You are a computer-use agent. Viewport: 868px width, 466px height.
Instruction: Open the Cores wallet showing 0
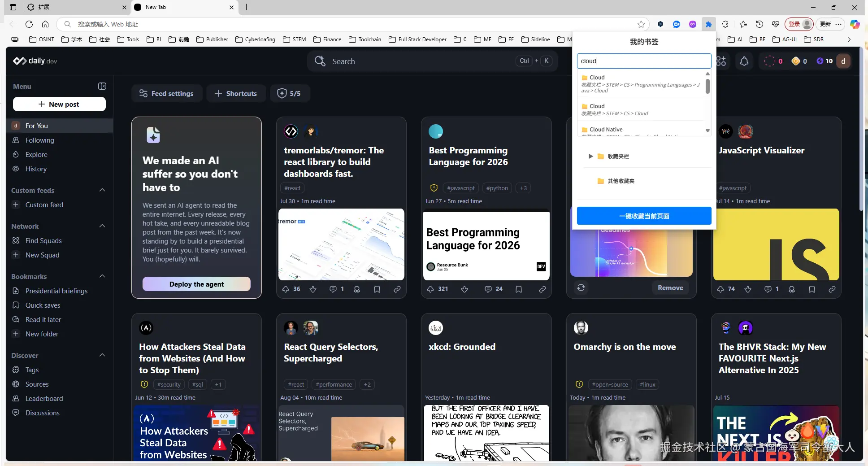coord(799,61)
